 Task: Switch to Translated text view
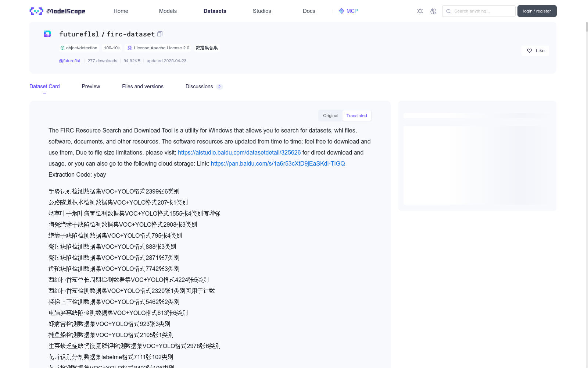(356, 116)
